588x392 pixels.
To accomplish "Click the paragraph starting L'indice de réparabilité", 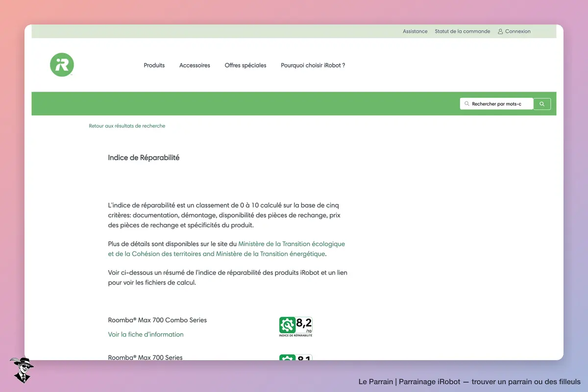I will tap(224, 215).
